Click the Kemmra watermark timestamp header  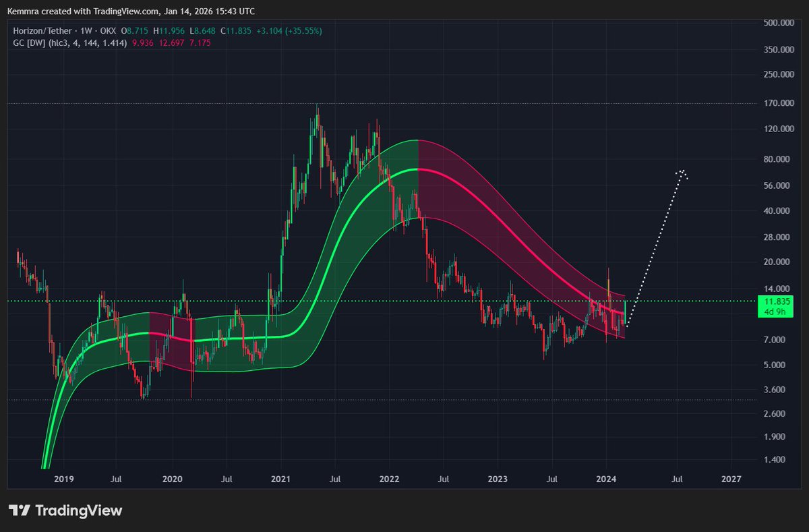pos(131,11)
